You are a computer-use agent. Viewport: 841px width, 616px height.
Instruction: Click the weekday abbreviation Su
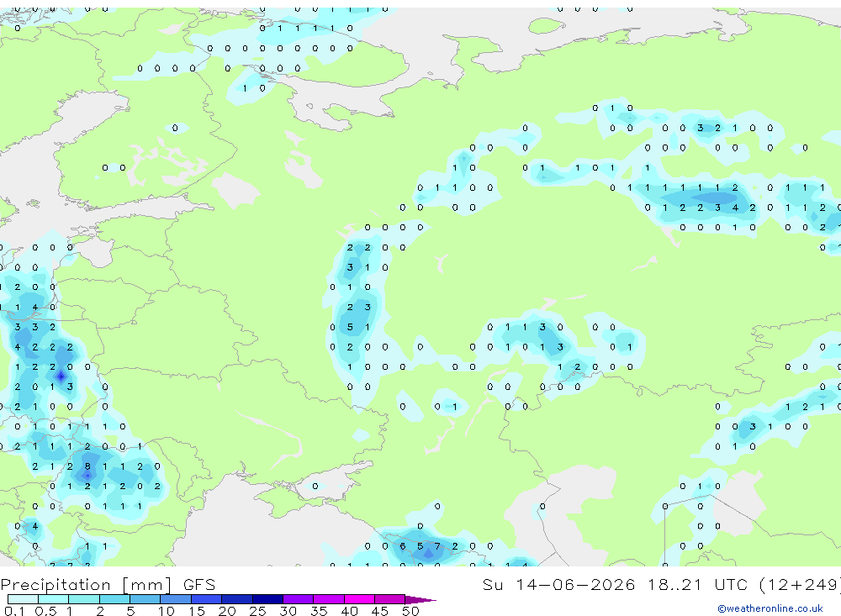point(492,584)
